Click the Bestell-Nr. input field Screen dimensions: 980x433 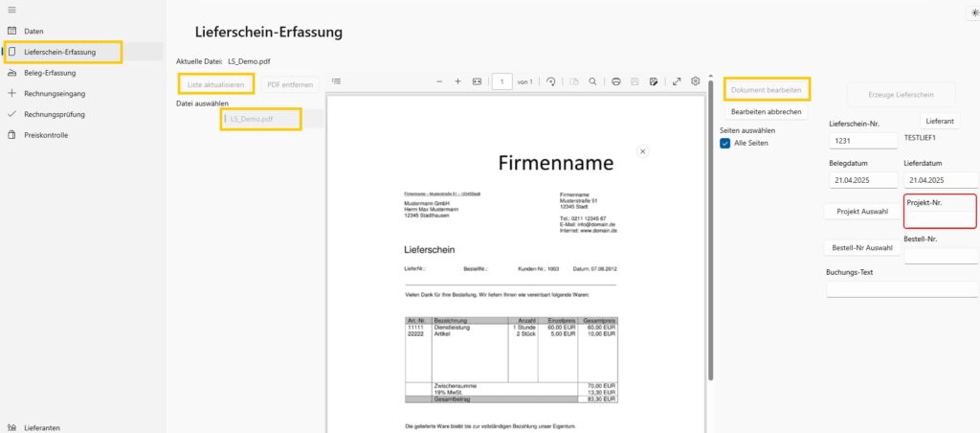[x=941, y=256]
